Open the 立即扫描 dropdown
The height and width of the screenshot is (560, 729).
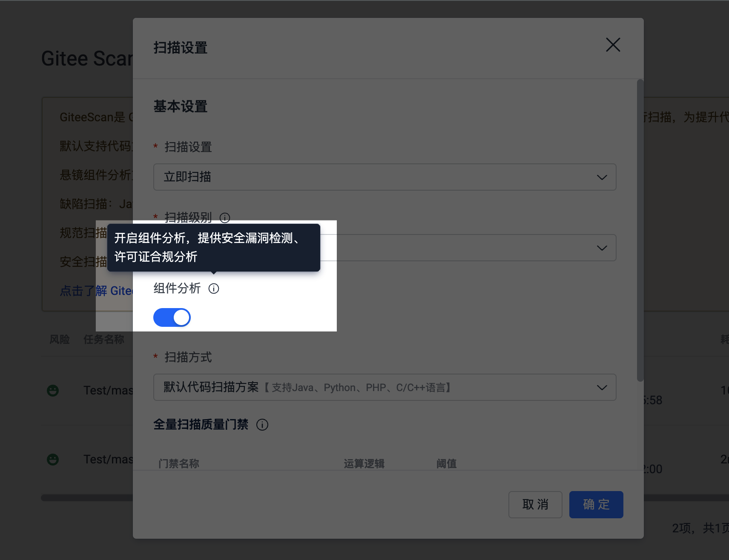point(385,177)
